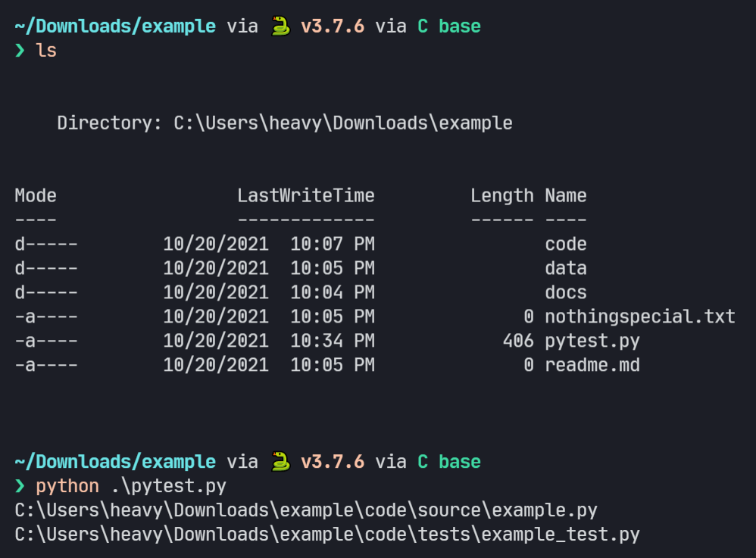The width and height of the screenshot is (756, 558).
Task: Click the code directory name
Action: [566, 245]
